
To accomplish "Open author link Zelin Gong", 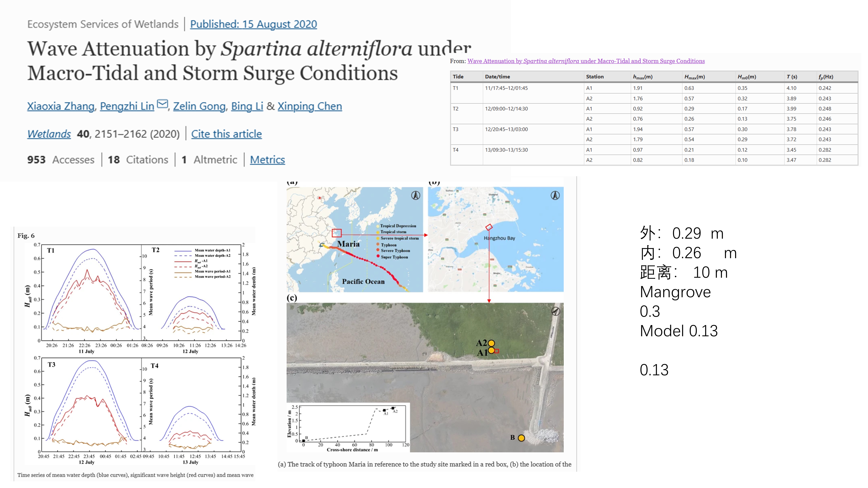I will coord(199,106).
